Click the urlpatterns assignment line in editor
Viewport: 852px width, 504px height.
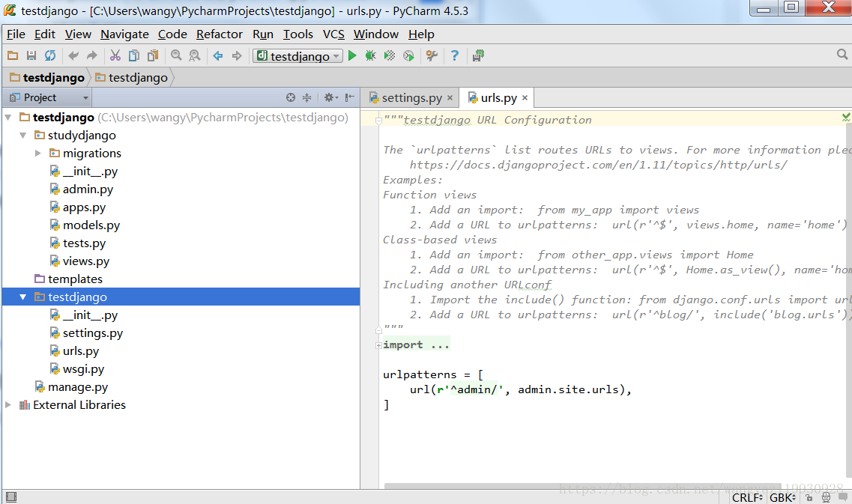(x=432, y=374)
